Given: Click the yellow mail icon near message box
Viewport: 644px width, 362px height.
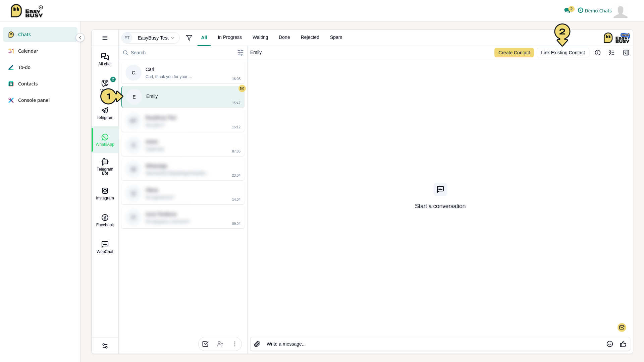Looking at the screenshot, I should pyautogui.click(x=622, y=327).
